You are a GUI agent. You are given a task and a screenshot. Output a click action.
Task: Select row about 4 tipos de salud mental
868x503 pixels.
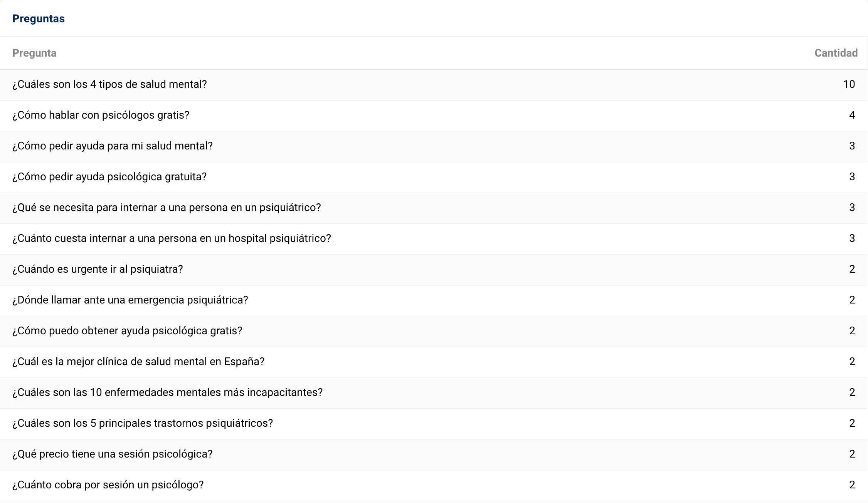[x=109, y=84]
